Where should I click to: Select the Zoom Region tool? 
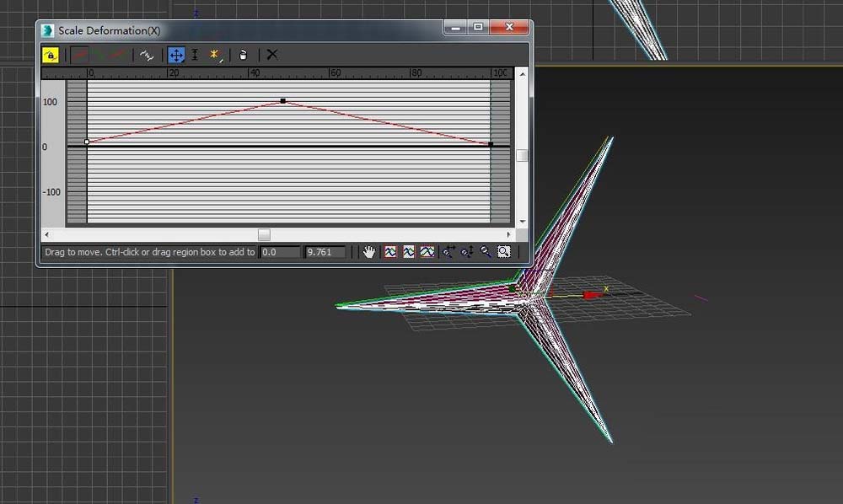504,252
